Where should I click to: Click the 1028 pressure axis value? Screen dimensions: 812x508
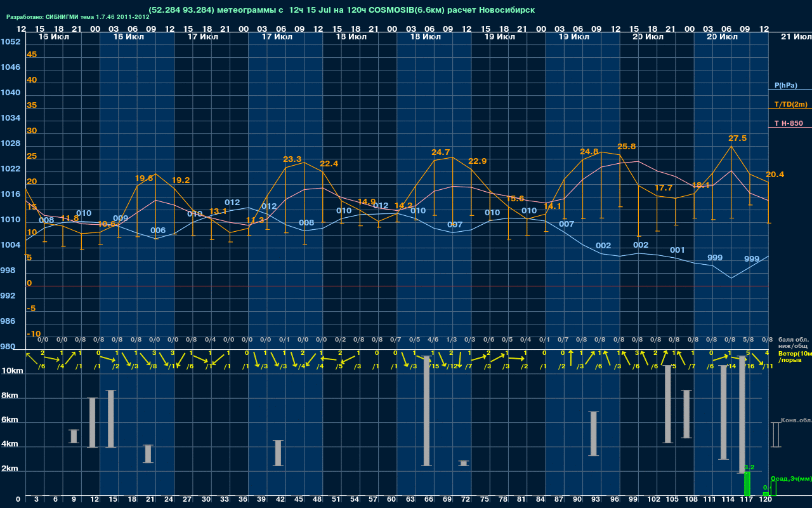[x=10, y=144]
